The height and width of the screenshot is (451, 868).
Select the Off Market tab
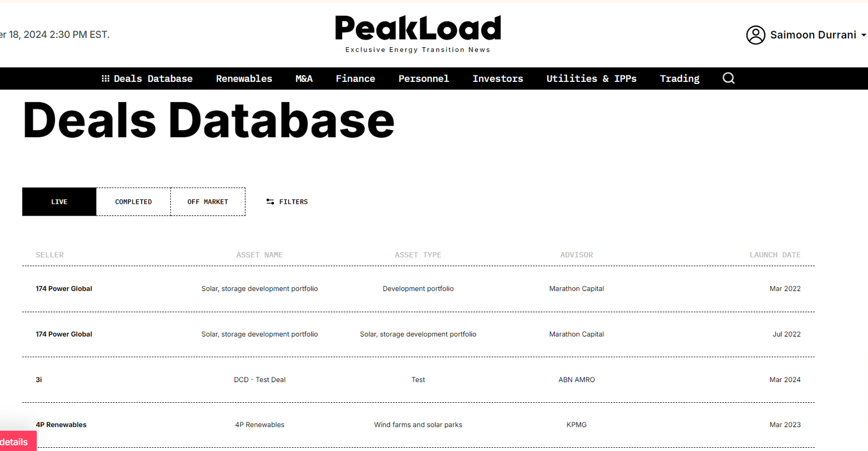click(x=208, y=202)
